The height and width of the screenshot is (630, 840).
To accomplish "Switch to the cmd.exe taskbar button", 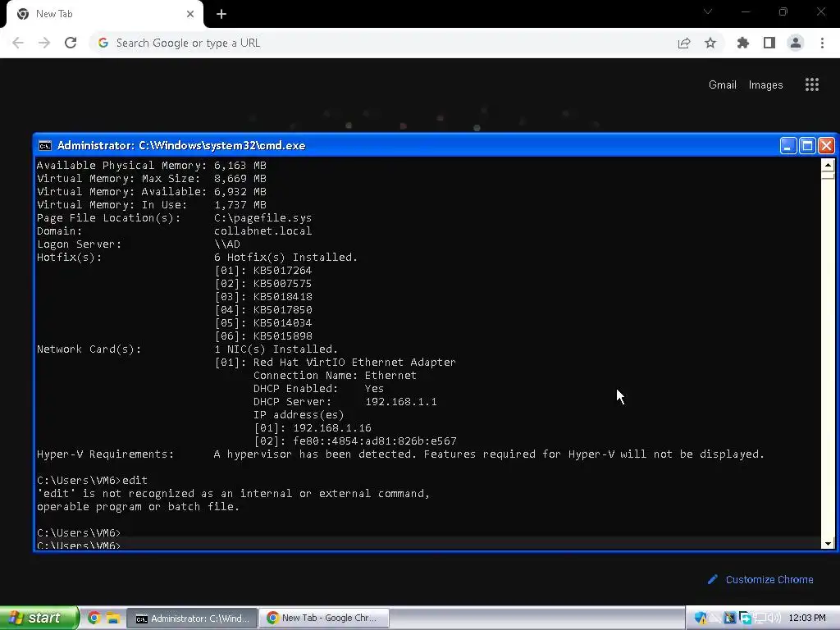I will [x=192, y=619].
